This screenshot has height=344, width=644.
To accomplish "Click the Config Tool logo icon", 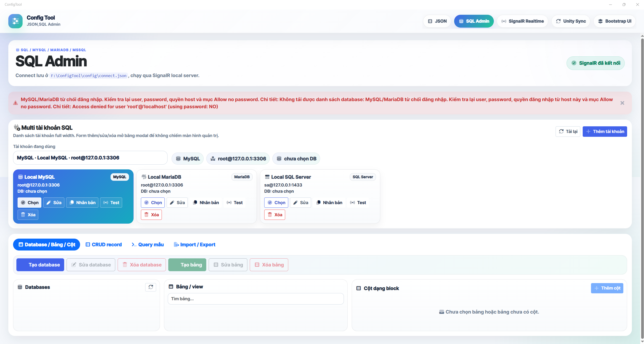I will (x=15, y=21).
